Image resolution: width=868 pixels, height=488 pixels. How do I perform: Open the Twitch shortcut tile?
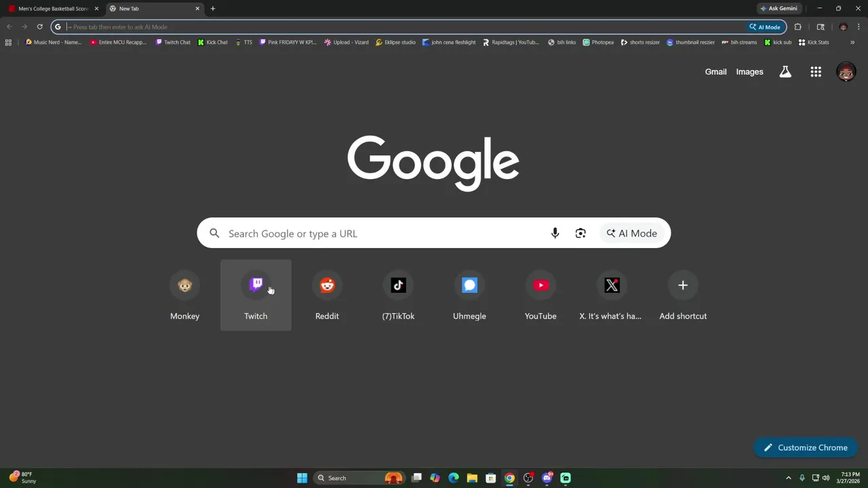pos(256,295)
